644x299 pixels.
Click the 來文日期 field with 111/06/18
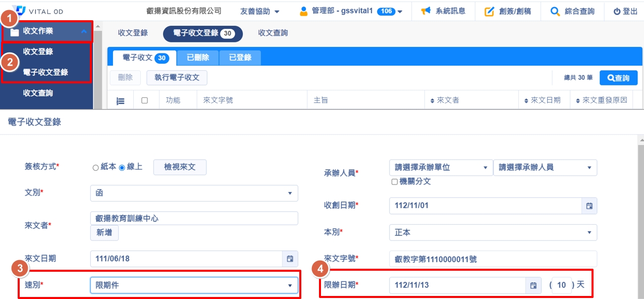pyautogui.click(x=186, y=259)
